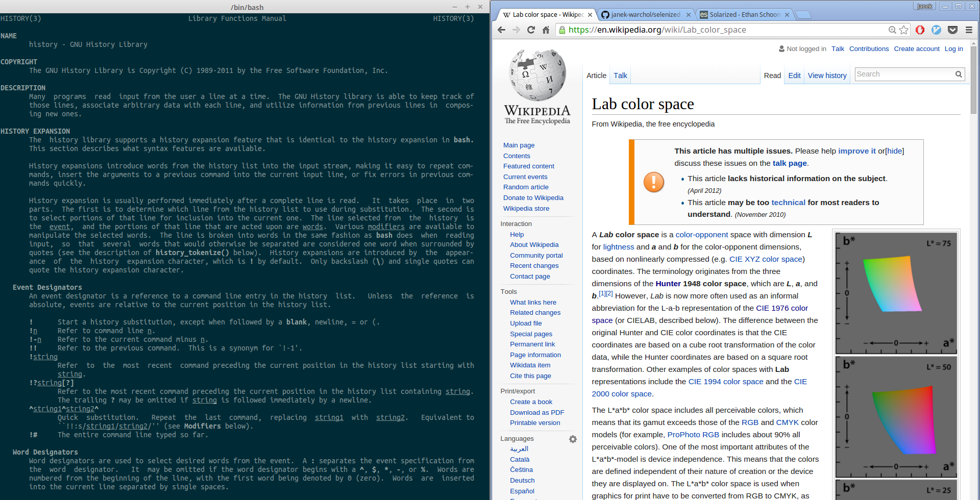Click the zoom magnifier icon in address bar

892,30
